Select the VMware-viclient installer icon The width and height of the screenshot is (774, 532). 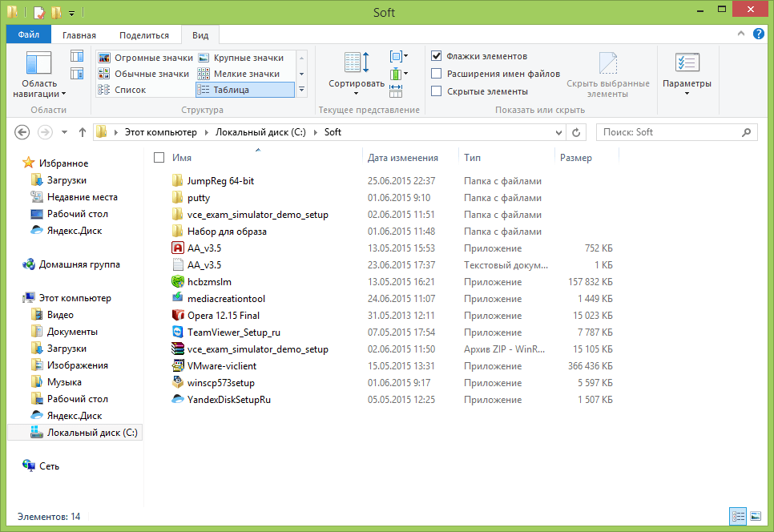(x=178, y=365)
